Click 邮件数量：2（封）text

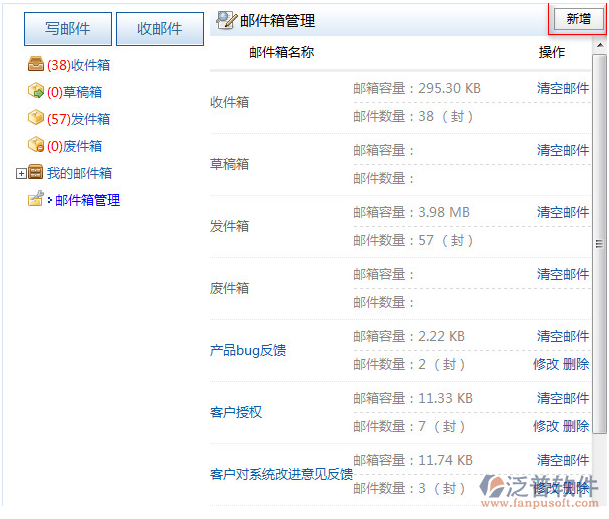click(409, 364)
